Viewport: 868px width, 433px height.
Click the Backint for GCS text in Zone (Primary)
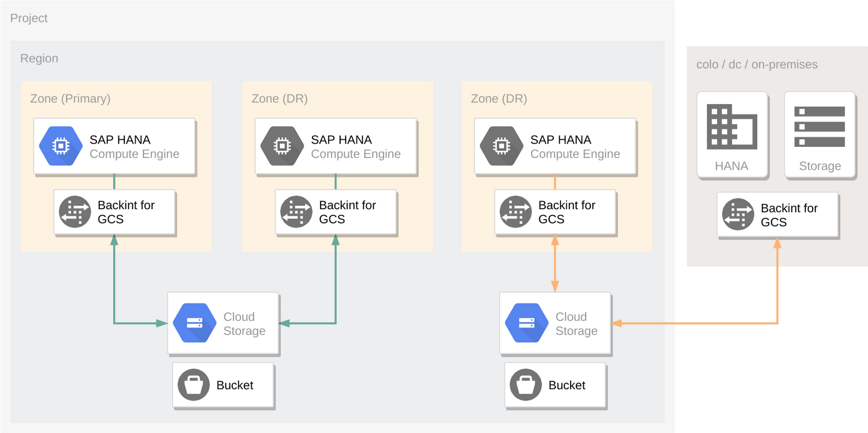click(126, 212)
